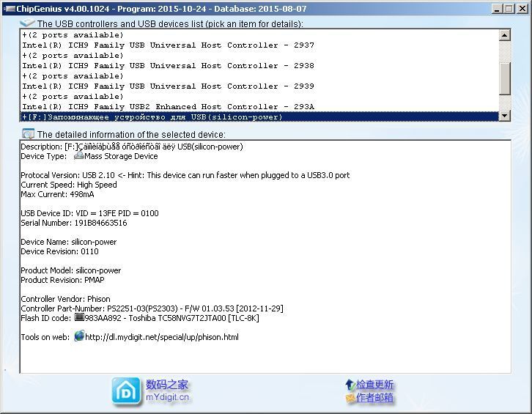Click Controller Part-Number PS2251-03 line
The width and height of the screenshot is (532, 414).
point(152,308)
